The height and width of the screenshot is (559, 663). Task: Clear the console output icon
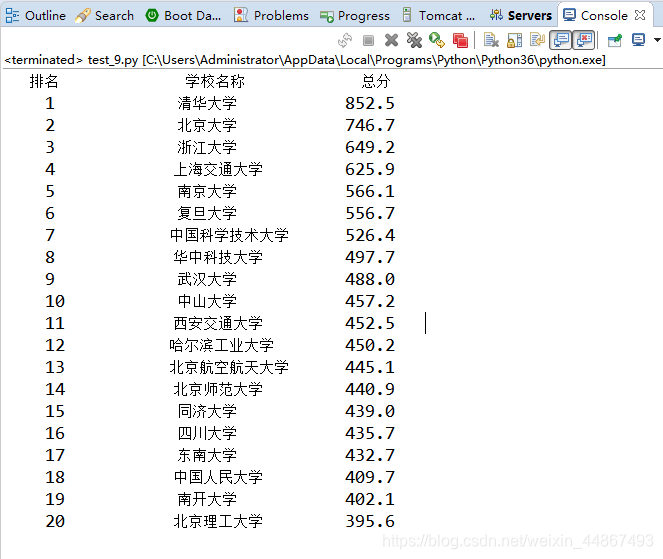point(491,40)
